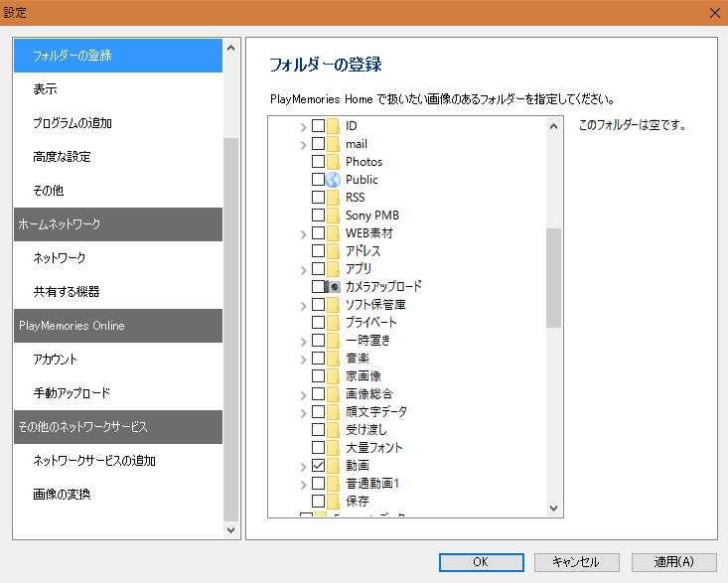
Task: Click the Sony PMB folder icon
Action: coord(333,216)
